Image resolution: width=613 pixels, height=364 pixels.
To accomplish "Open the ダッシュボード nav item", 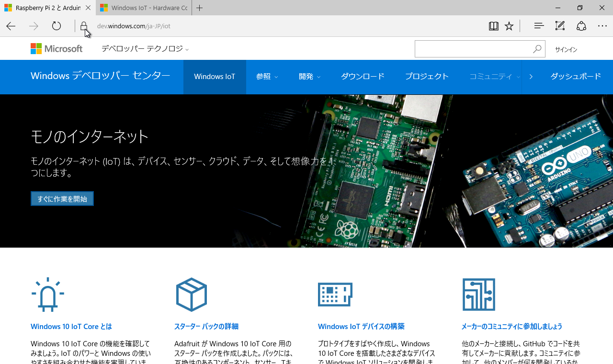I will 576,77.
